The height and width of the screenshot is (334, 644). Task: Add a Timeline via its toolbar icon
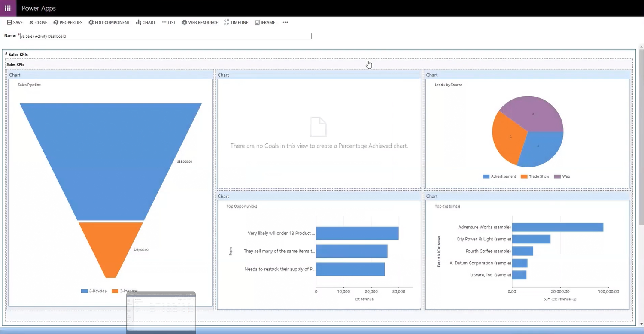[225, 22]
